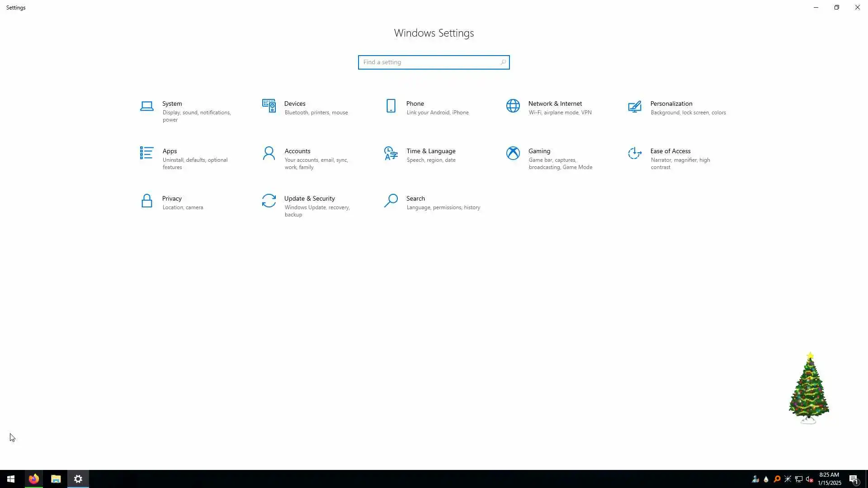Screen dimensions: 868x488
Task: Open the Search magnifier category icon
Action: coord(391,201)
